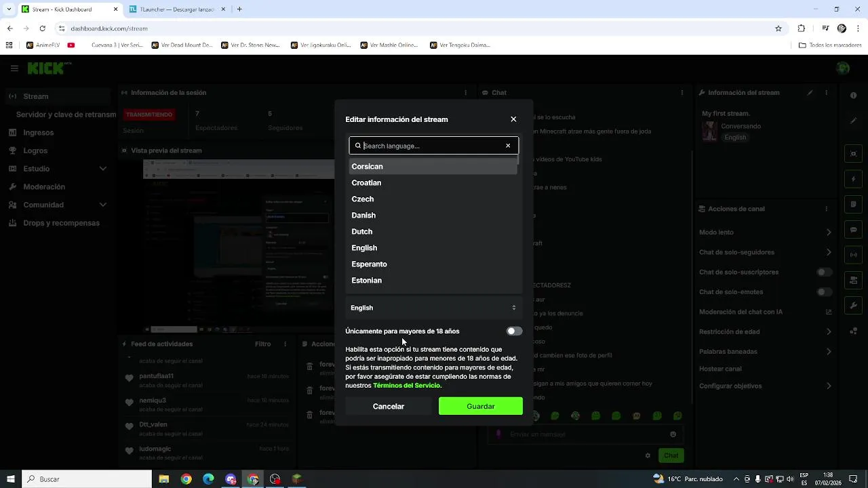The image size is (868, 488).
Task: Pick English from the language list
Action: pos(433,248)
